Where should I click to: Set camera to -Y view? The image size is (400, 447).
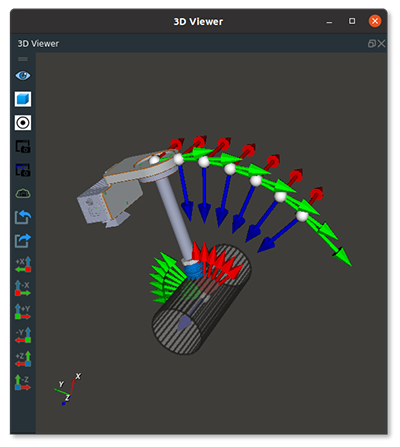click(23, 335)
